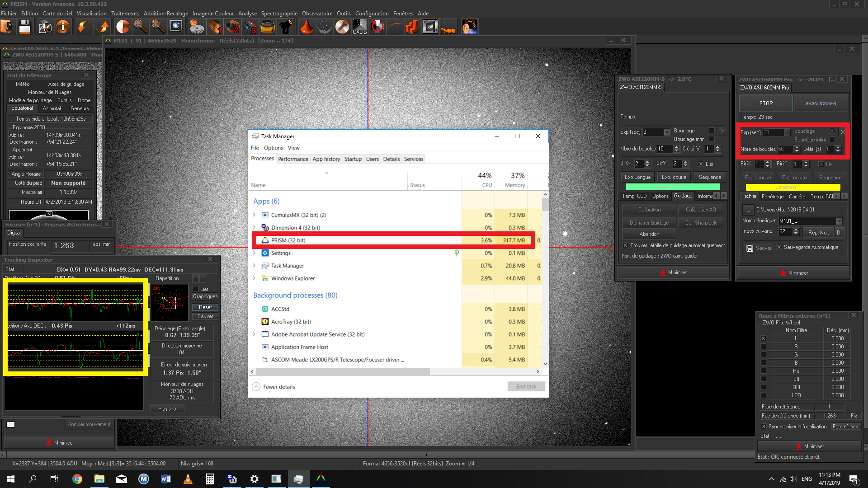Open the Nom générique dropdown M101_L-
The image size is (868, 488).
click(839, 221)
